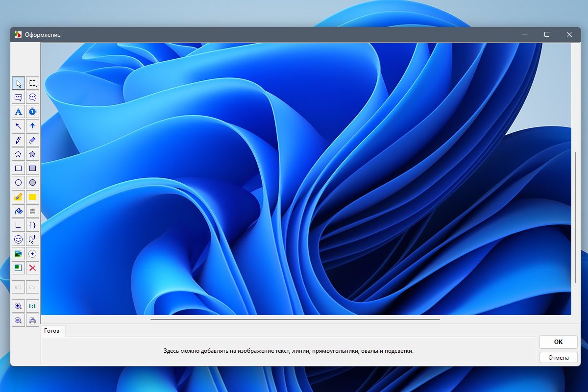Select the thick up arrow tool
Image resolution: width=588 pixels, height=392 pixels.
click(x=32, y=126)
